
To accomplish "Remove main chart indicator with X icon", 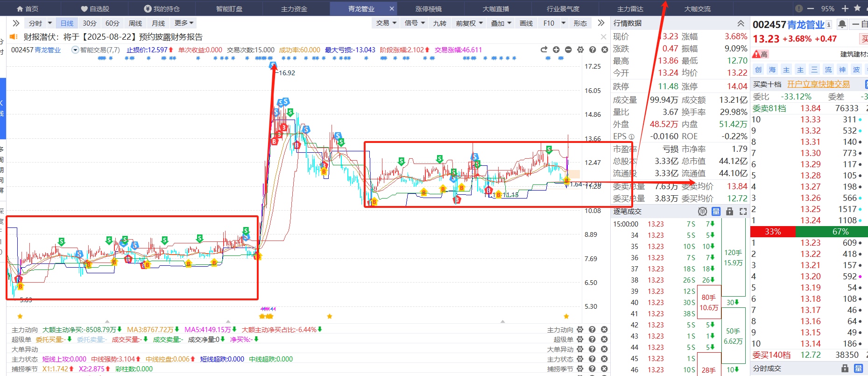I will 605,50.
